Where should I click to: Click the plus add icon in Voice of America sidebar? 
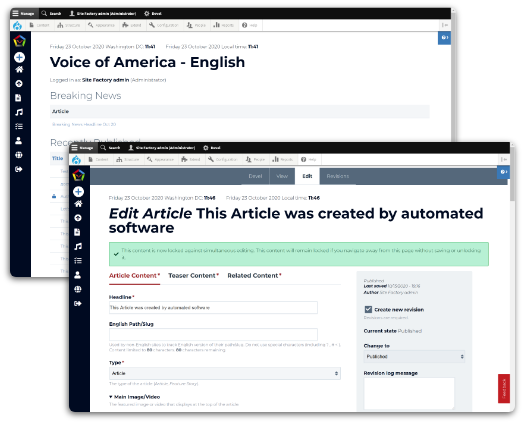point(19,57)
